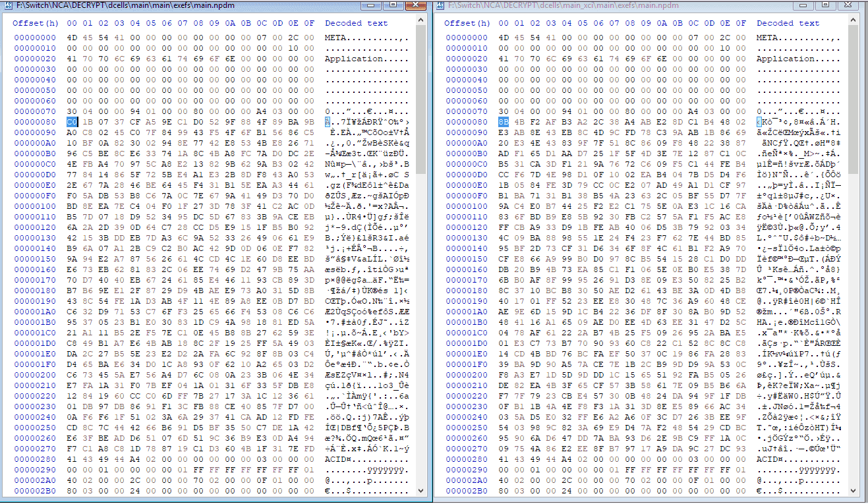Click the right main_xci window's title bar icon
868x504 pixels.
(x=440, y=5)
